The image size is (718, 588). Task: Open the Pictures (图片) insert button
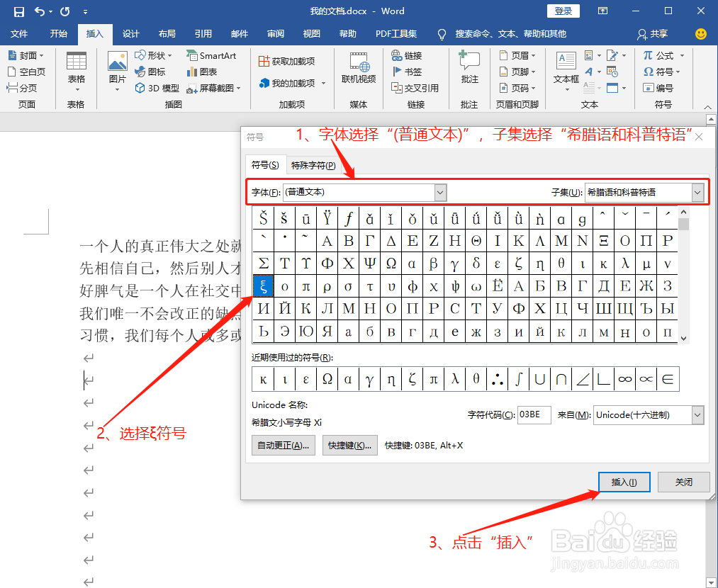[117, 72]
